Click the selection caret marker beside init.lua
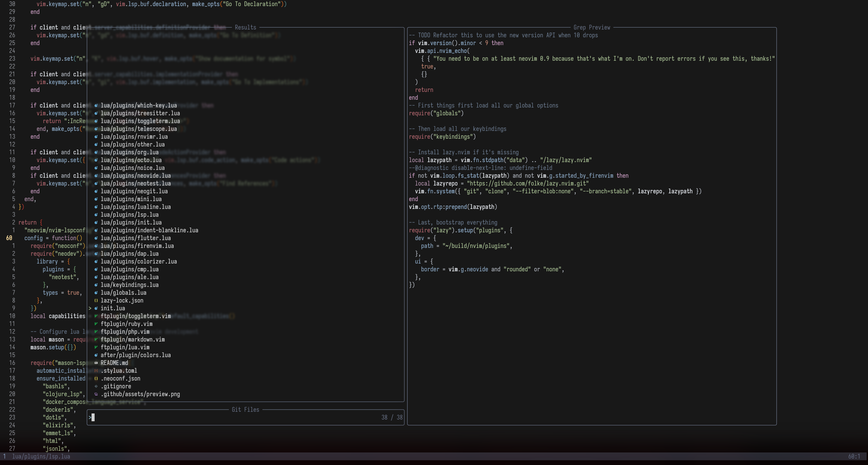The height and width of the screenshot is (465, 868). point(90,308)
